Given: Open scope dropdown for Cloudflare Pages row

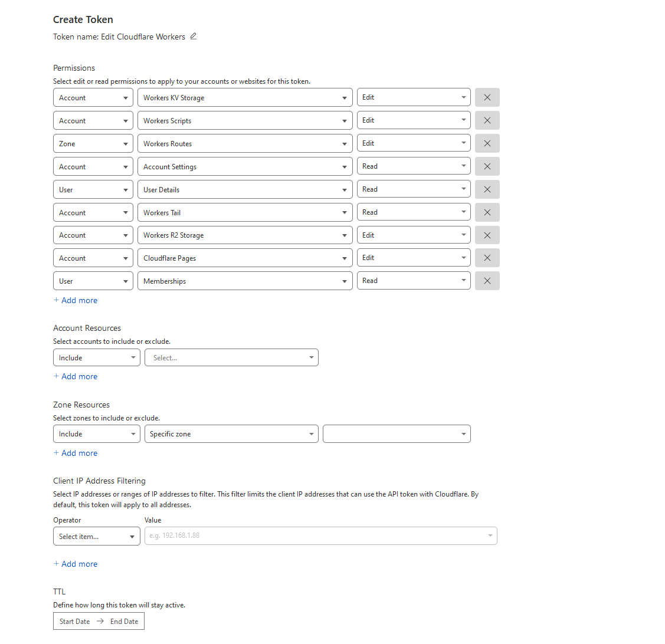Looking at the screenshot, I should point(93,258).
